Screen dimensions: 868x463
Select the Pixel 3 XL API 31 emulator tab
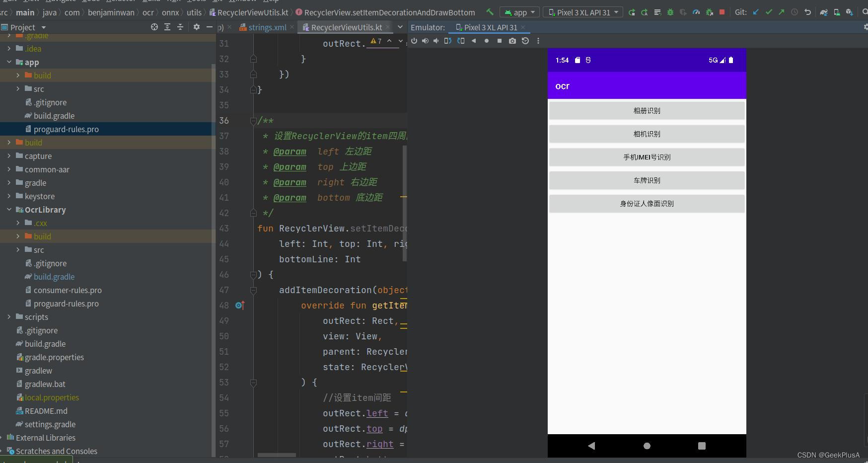pos(490,27)
